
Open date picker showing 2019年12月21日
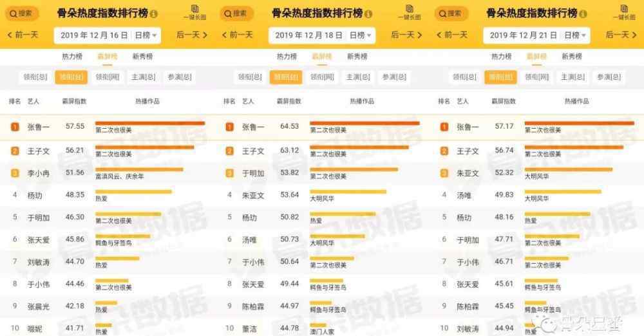[523, 35]
